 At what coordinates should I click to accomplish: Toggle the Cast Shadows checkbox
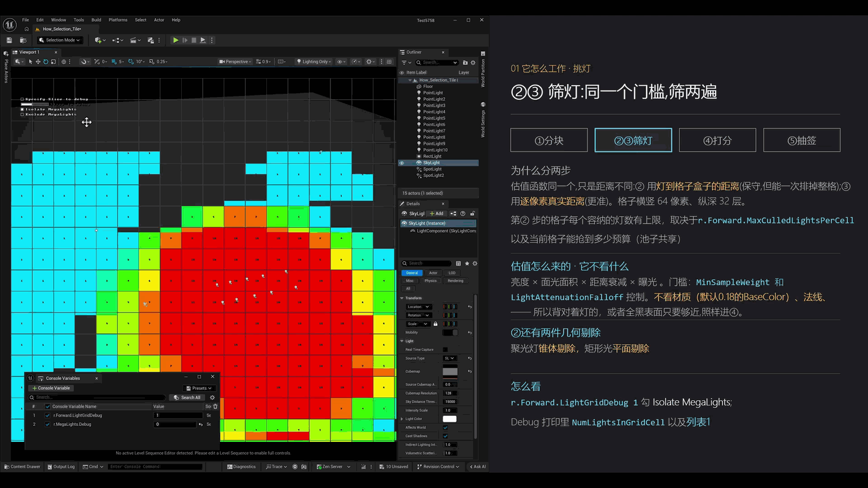tap(445, 436)
